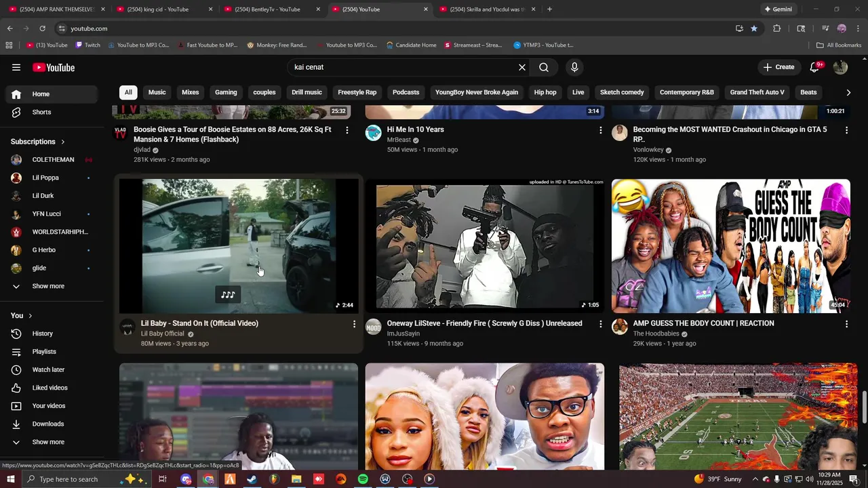Open MrBeast channel avatar
This screenshot has height=488, width=868.
[x=374, y=133]
